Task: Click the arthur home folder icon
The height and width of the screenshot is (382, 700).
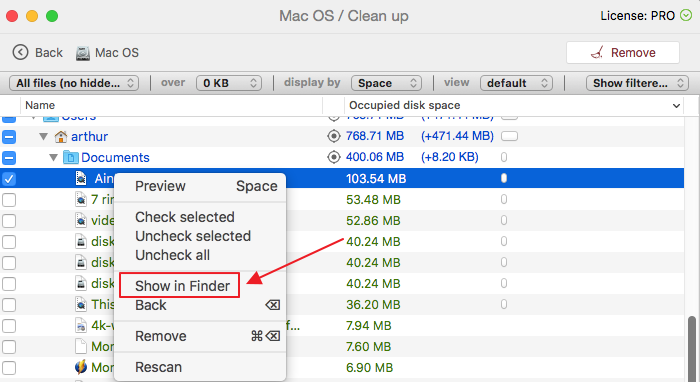Action: pos(61,136)
